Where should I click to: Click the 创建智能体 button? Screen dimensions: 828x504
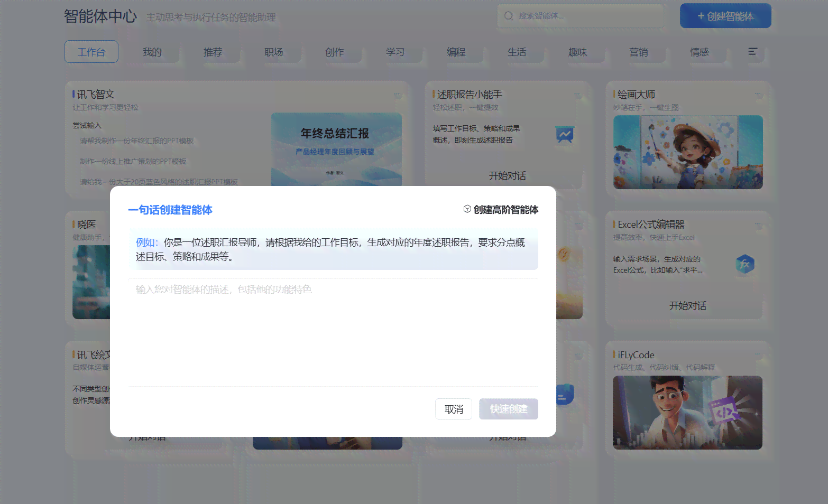pyautogui.click(x=725, y=16)
